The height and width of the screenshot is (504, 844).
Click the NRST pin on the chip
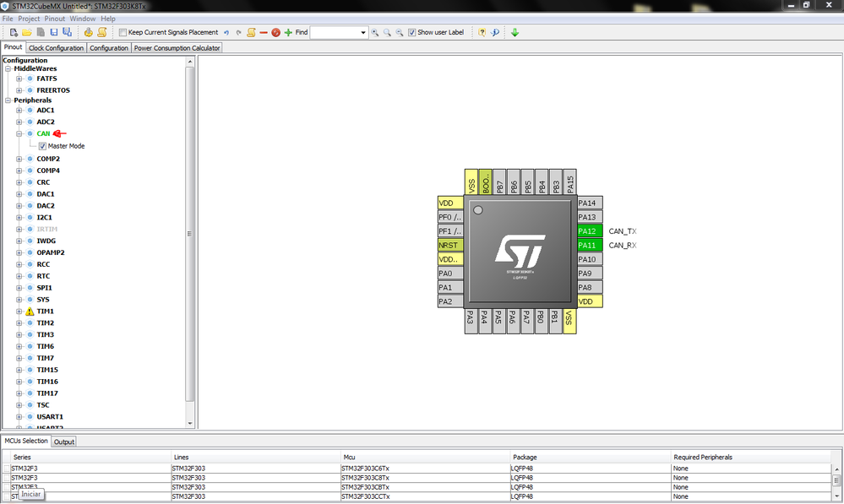point(450,246)
